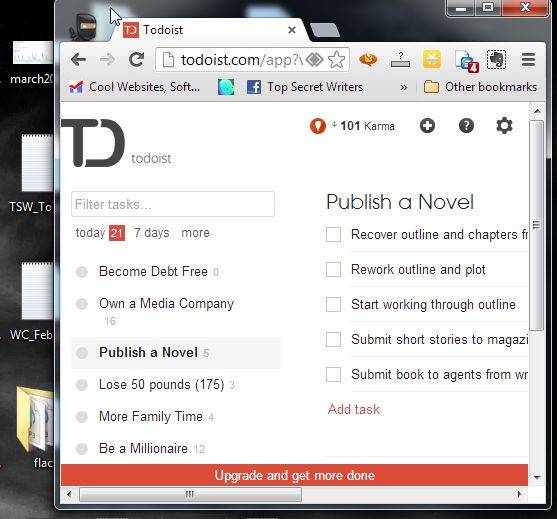Check off Submit book to agents task
The height and width of the screenshot is (519, 557).
(x=333, y=374)
